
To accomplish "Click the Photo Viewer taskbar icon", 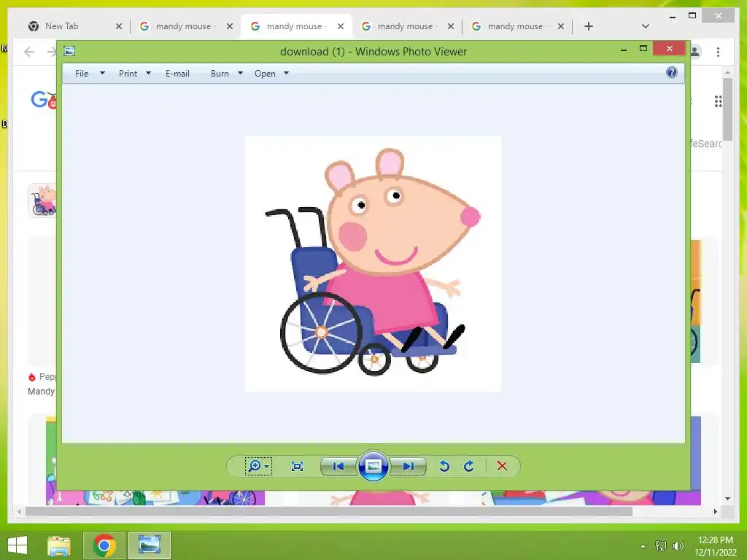I will (x=149, y=545).
